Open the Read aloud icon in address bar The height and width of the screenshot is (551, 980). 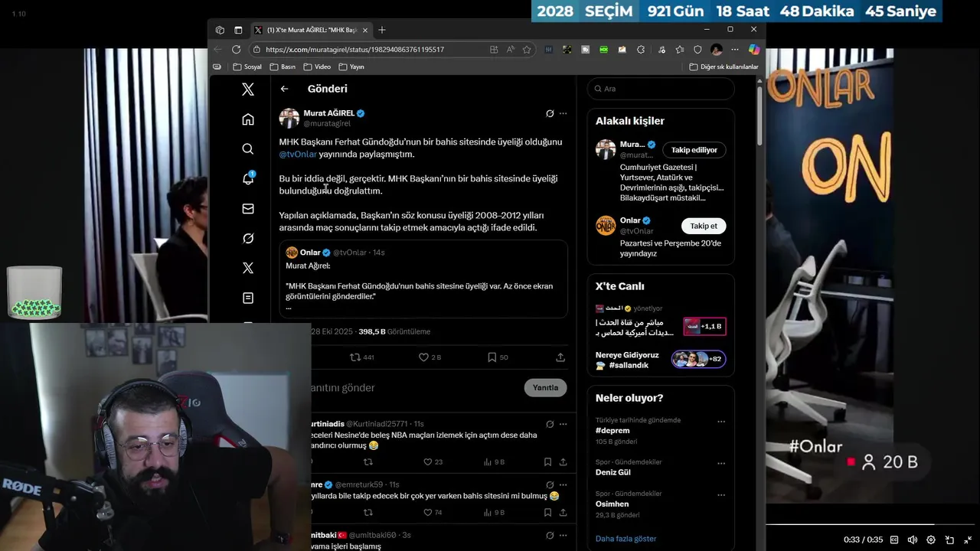[x=511, y=50]
